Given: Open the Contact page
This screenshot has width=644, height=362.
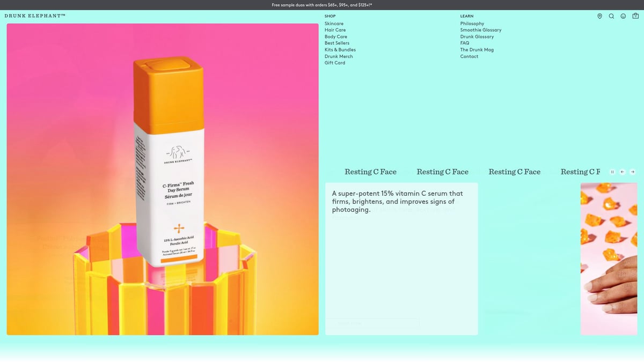Looking at the screenshot, I should 469,56.
